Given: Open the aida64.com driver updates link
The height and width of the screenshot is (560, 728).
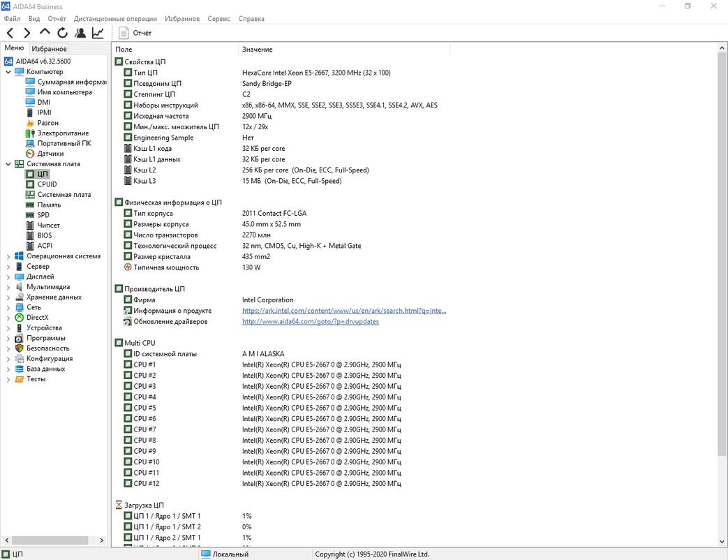Looking at the screenshot, I should [x=310, y=321].
